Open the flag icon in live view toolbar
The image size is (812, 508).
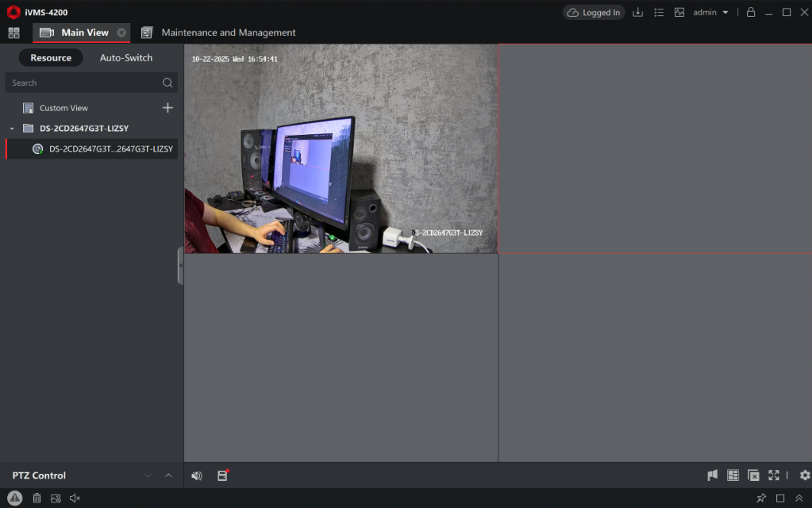(713, 475)
